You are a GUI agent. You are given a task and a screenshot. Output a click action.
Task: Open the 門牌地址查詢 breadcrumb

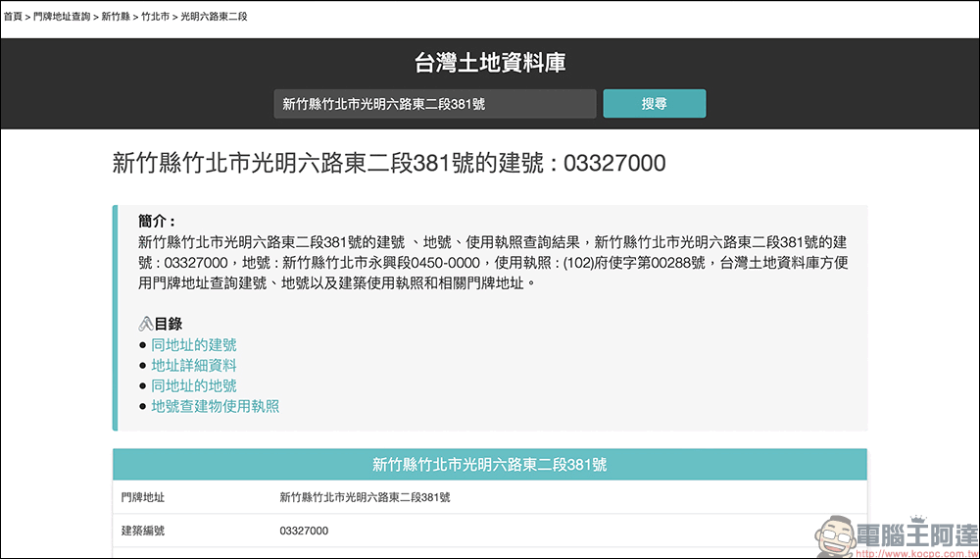(x=62, y=17)
